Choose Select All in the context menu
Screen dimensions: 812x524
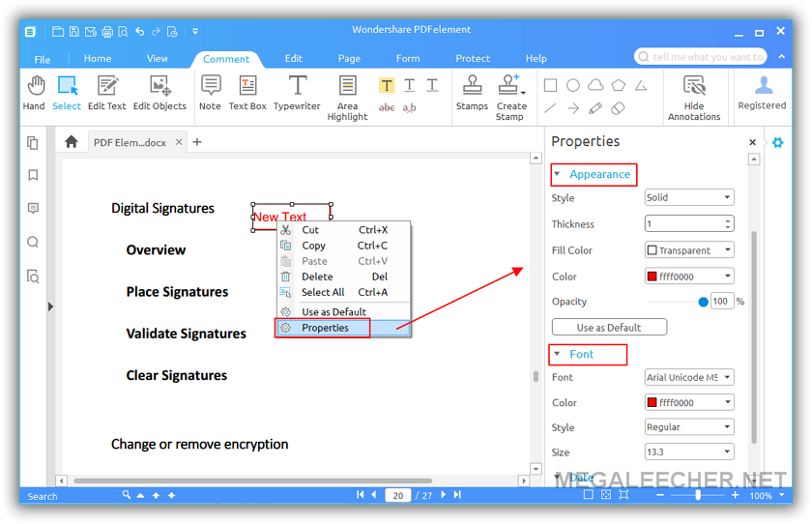point(344,292)
